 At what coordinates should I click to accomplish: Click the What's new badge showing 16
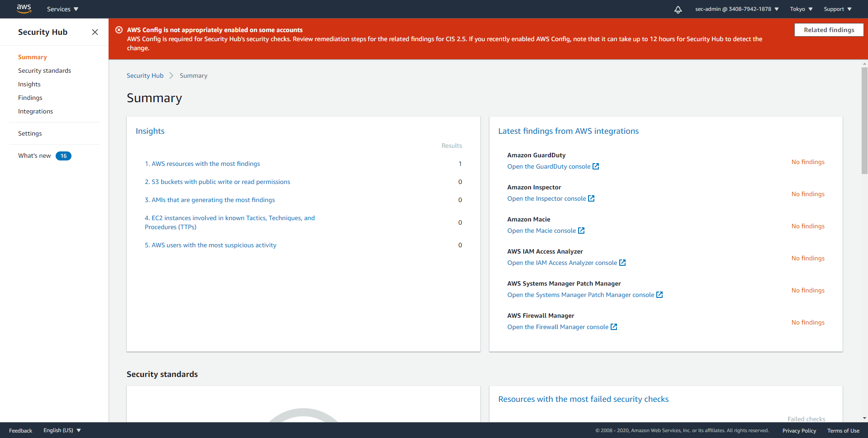63,156
